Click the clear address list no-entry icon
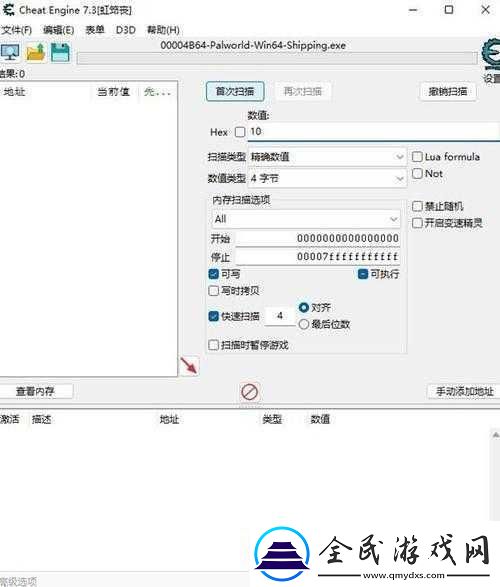 (x=250, y=392)
